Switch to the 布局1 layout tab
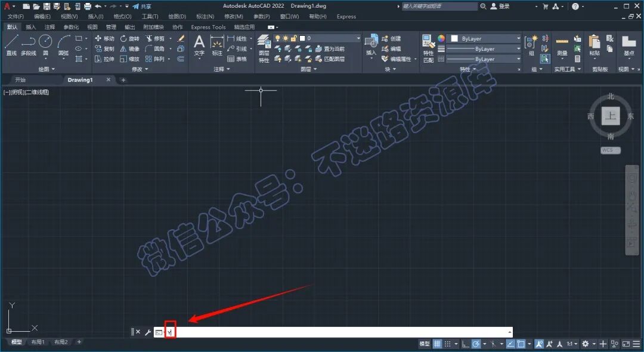 coord(38,342)
